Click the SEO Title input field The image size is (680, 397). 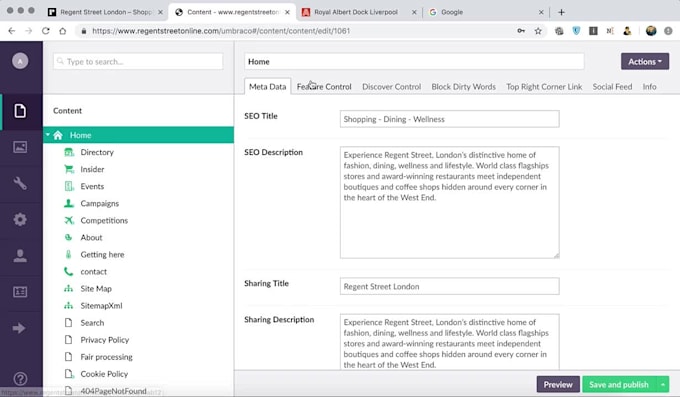(449, 119)
